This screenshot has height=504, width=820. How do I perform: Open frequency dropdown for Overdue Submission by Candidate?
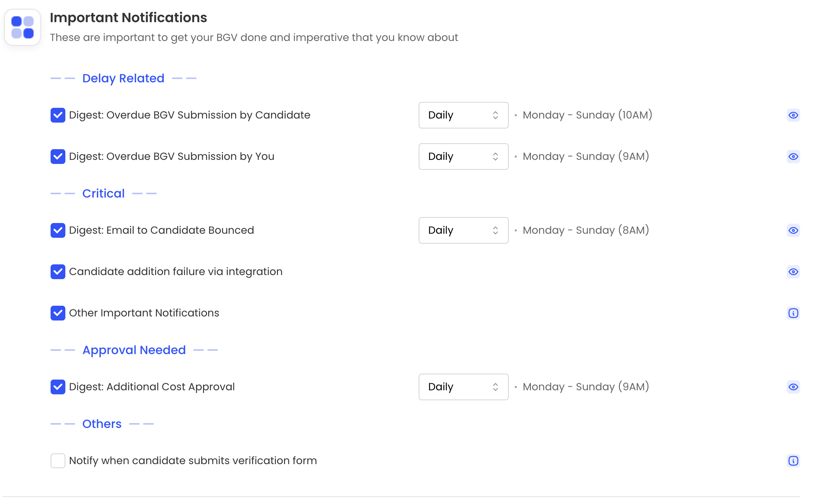tap(463, 115)
